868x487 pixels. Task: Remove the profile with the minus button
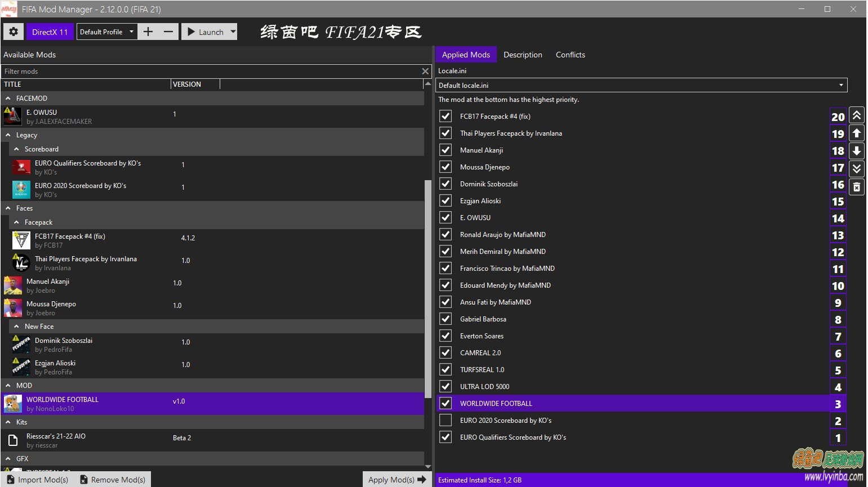click(x=168, y=32)
